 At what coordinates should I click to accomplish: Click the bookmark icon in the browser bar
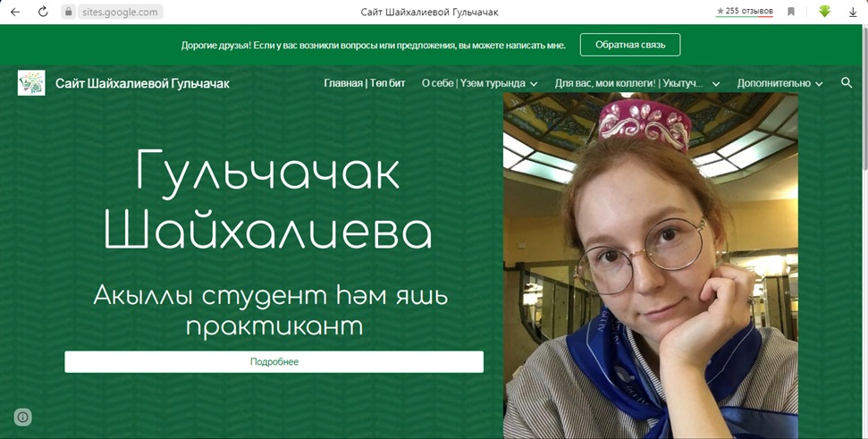click(791, 12)
